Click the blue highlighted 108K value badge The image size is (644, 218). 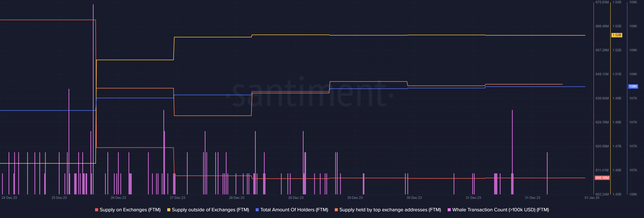633,86
